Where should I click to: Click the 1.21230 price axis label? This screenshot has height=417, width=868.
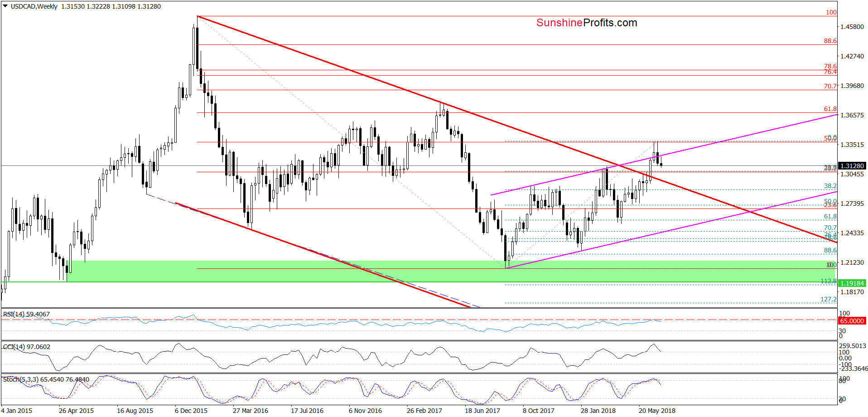coord(852,262)
